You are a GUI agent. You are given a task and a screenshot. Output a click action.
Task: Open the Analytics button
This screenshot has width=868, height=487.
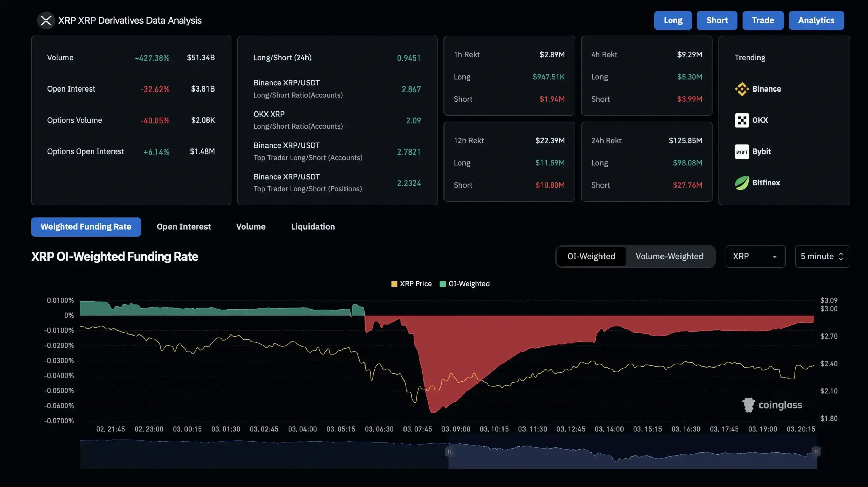pos(816,20)
